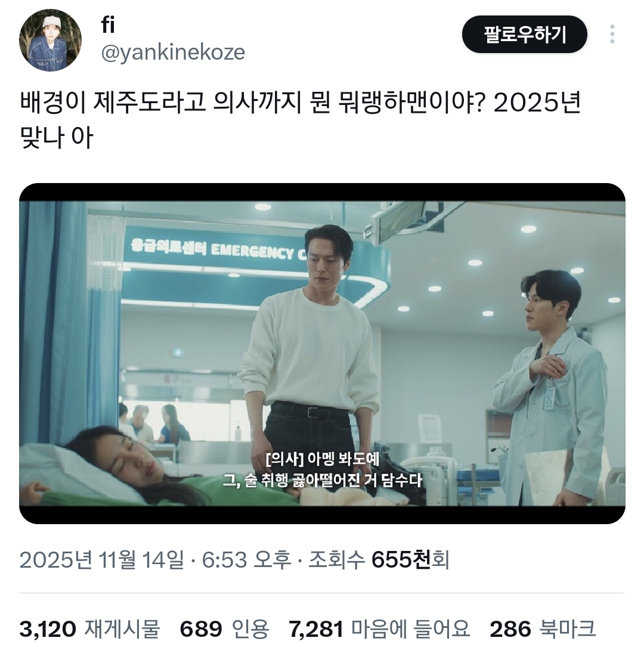Viewport: 644px width, 647px height.
Task: Click the 조회수 655천회 view count
Action: click(379, 560)
